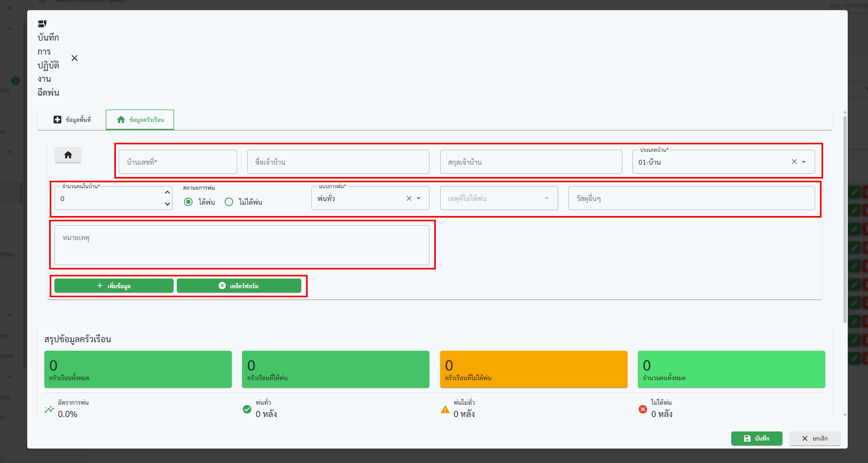Click the red cross icon beside ไม่ได้พ่น
Screen dimensions: 868x463
pos(643,410)
